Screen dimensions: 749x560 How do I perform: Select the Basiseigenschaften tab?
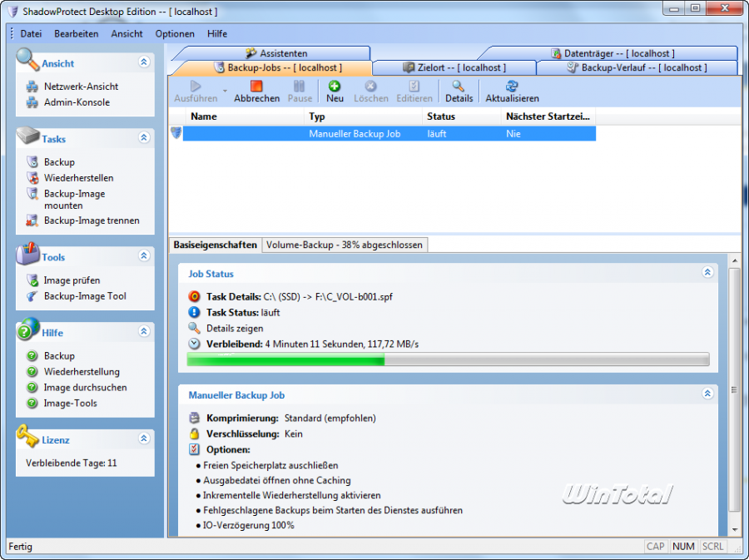pyautogui.click(x=215, y=245)
